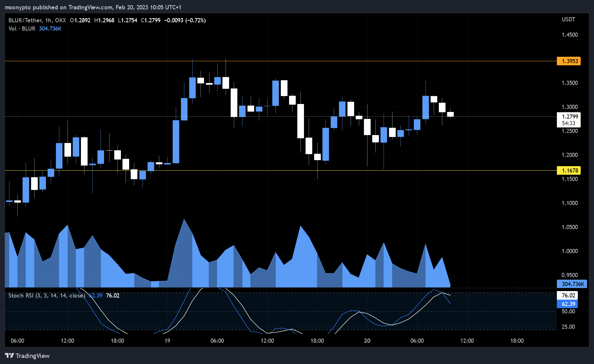Image resolution: width=594 pixels, height=364 pixels.
Task: Click the countdown timer 54:33
Action: pos(568,123)
